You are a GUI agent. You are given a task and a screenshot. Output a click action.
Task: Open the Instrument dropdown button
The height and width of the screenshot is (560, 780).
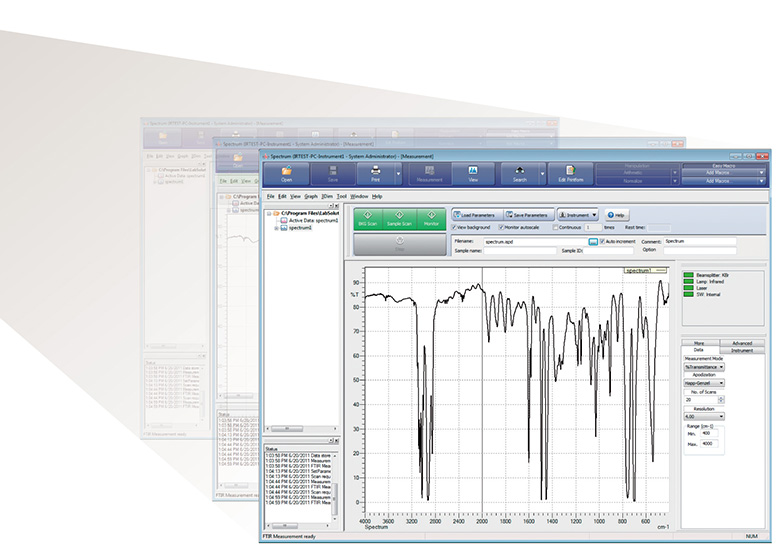(x=578, y=214)
